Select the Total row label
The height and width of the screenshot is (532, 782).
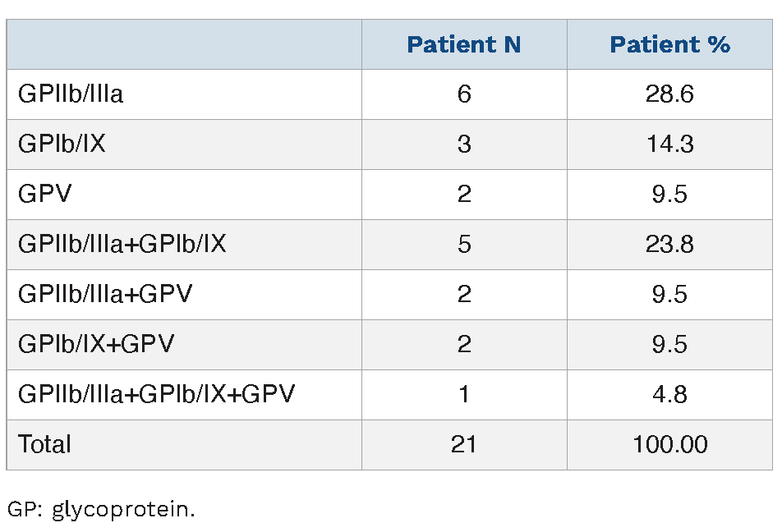pyautogui.click(x=45, y=445)
